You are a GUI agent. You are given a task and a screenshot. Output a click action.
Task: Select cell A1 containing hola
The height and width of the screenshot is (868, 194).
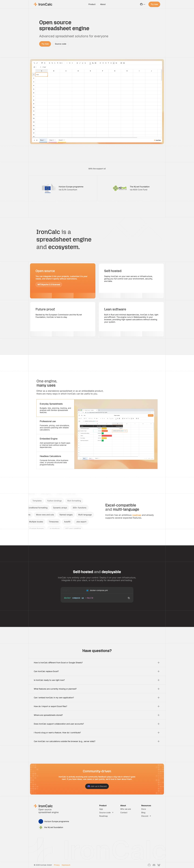[41, 74]
